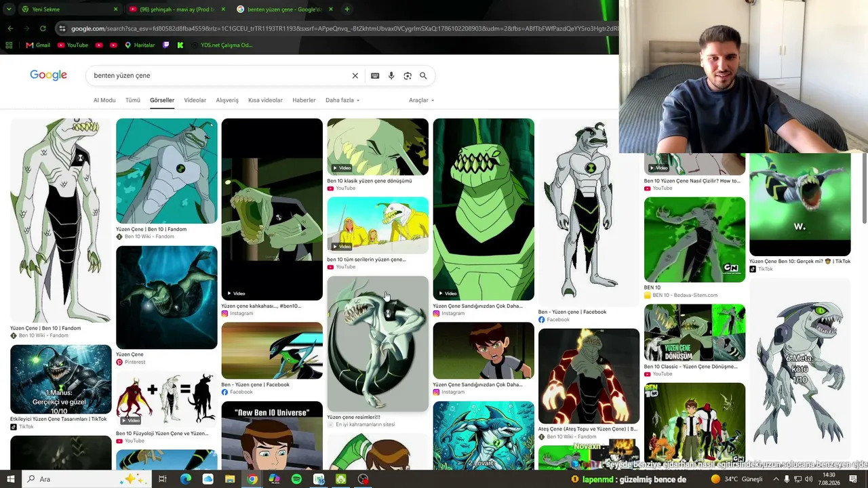The width and height of the screenshot is (868, 488).
Task: Search by image with the Lens icon
Action: click(408, 76)
